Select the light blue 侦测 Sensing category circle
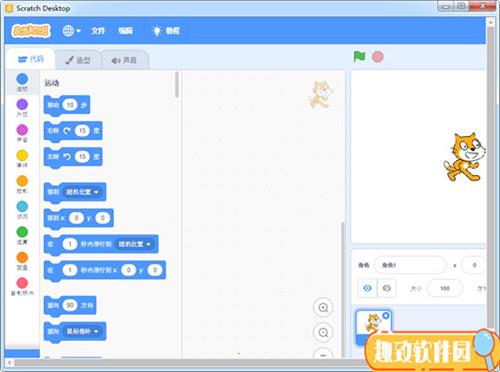 (x=22, y=206)
